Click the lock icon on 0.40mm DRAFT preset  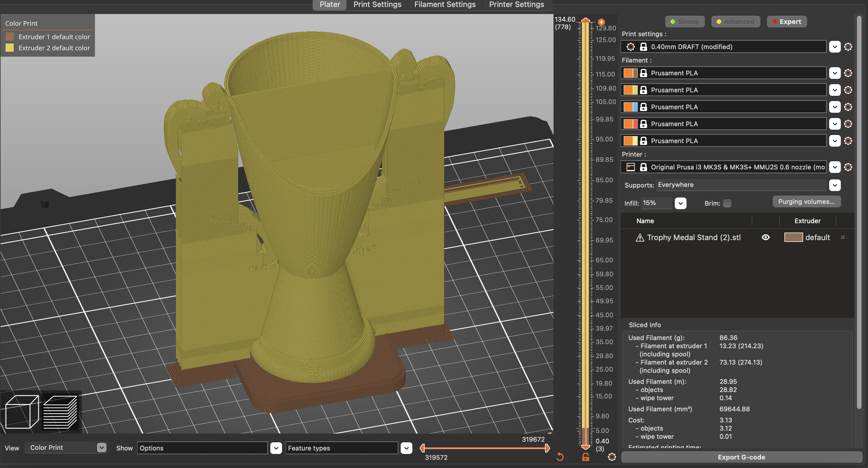[x=643, y=46]
